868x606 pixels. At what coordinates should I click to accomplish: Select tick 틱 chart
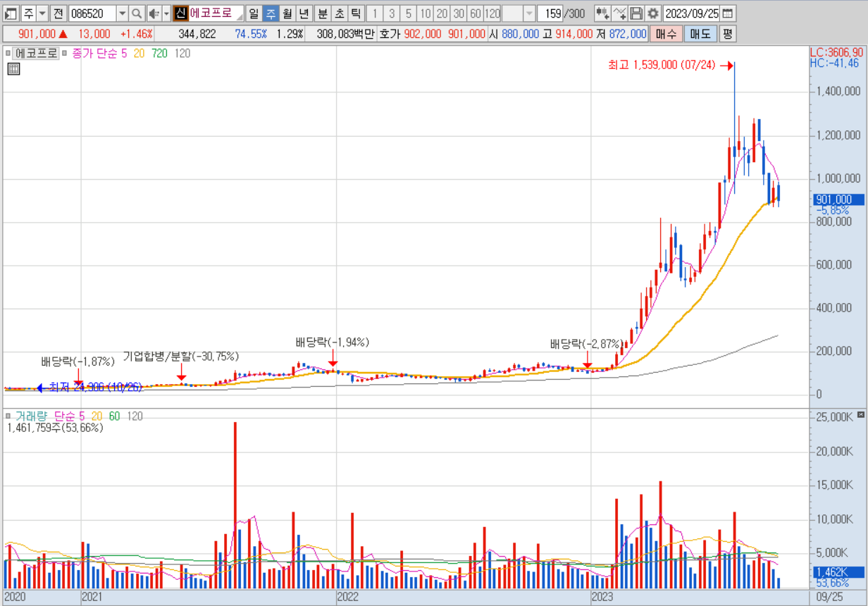pyautogui.click(x=356, y=13)
